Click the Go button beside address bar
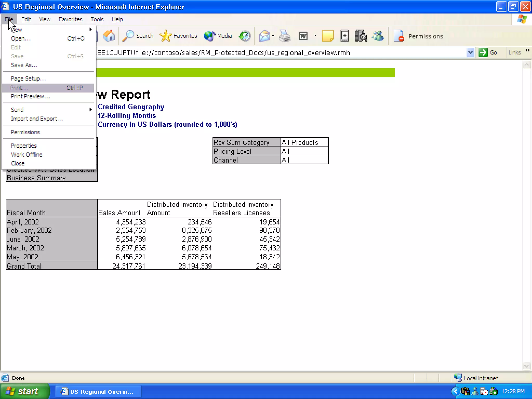 [488, 52]
